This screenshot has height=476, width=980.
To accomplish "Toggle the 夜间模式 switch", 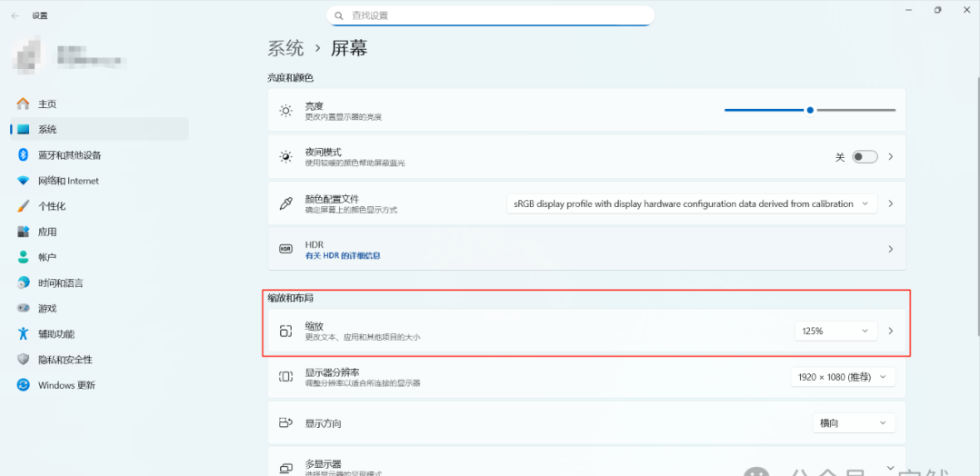I will 865,156.
